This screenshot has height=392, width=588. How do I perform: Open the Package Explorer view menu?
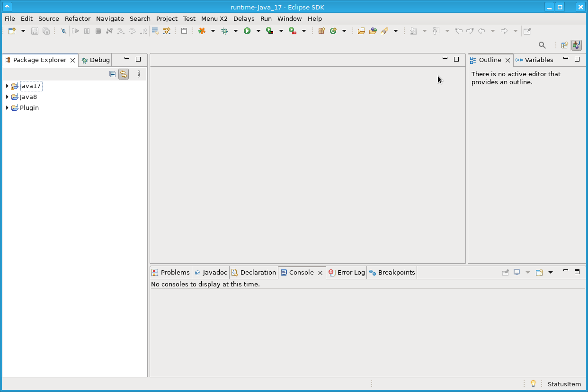coord(138,74)
